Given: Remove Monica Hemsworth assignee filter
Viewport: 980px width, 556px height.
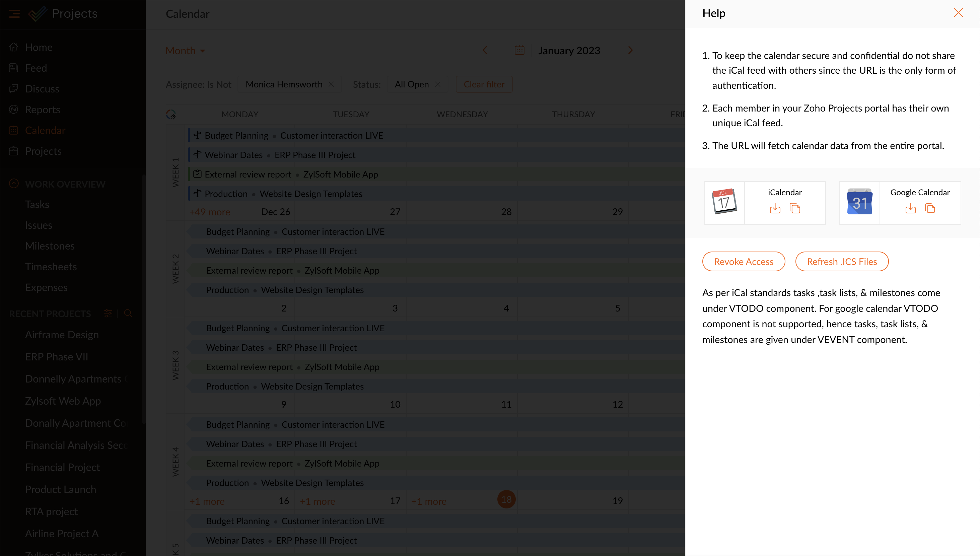Looking at the screenshot, I should [331, 84].
